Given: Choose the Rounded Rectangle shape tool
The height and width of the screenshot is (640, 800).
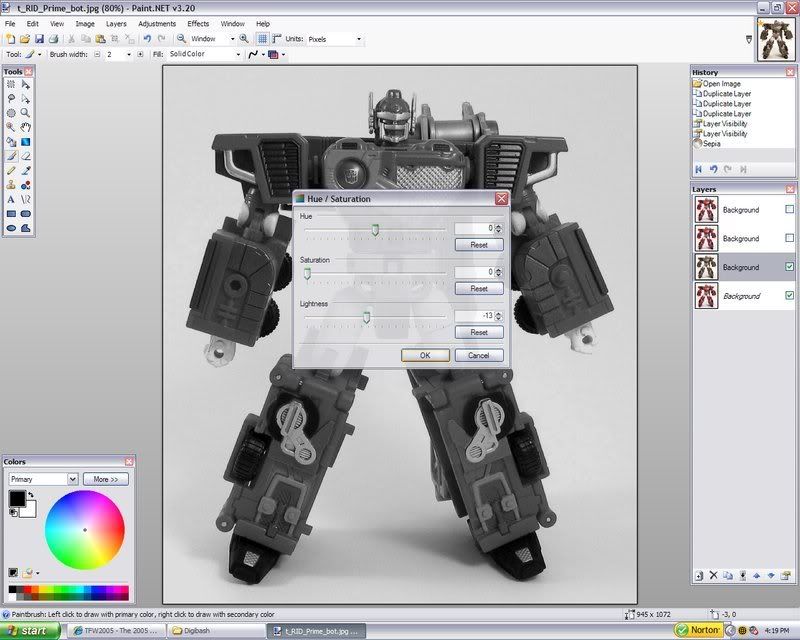Looking at the screenshot, I should pos(26,214).
